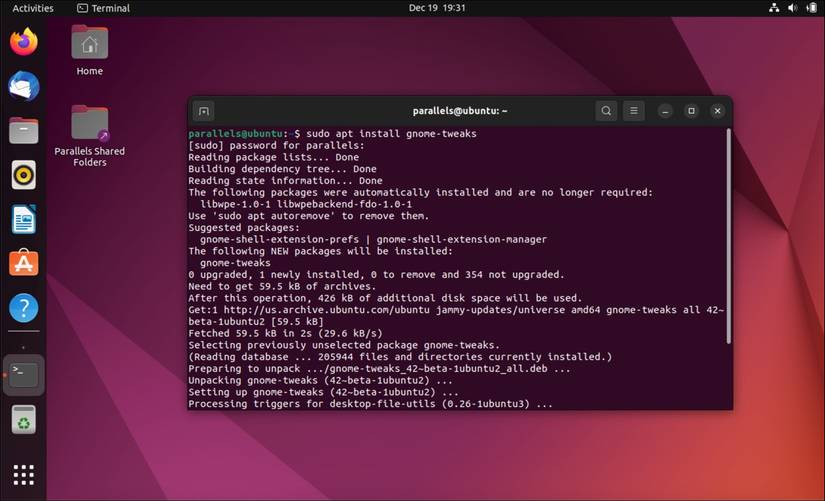Click the terminal search icon
Image resolution: width=825 pixels, height=501 pixels.
pyautogui.click(x=606, y=111)
